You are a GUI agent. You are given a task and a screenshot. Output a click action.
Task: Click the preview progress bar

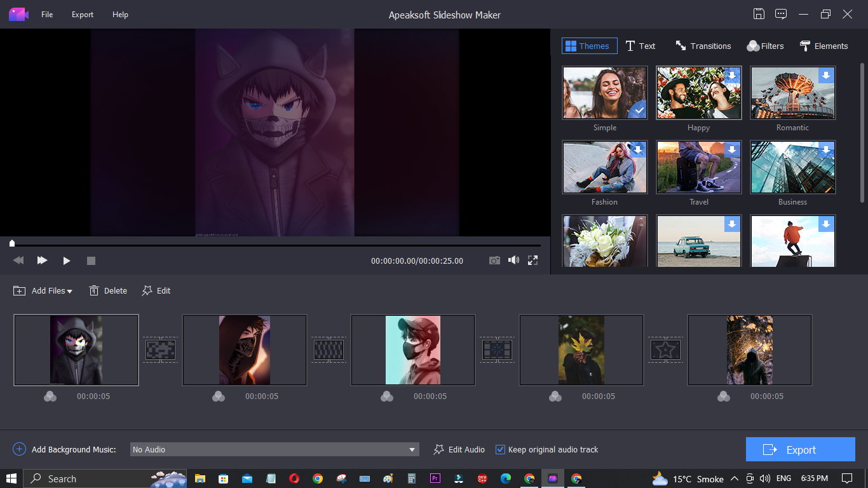[275, 244]
